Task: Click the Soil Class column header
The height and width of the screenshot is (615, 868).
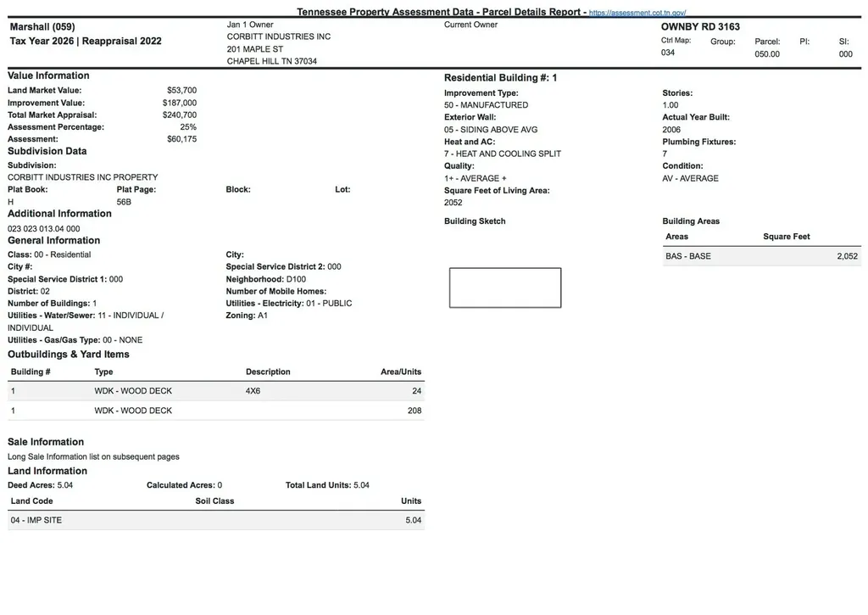Action: tap(214, 500)
